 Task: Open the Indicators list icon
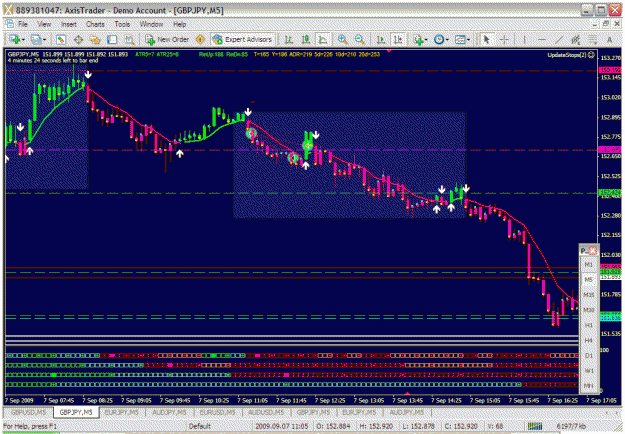click(x=419, y=39)
